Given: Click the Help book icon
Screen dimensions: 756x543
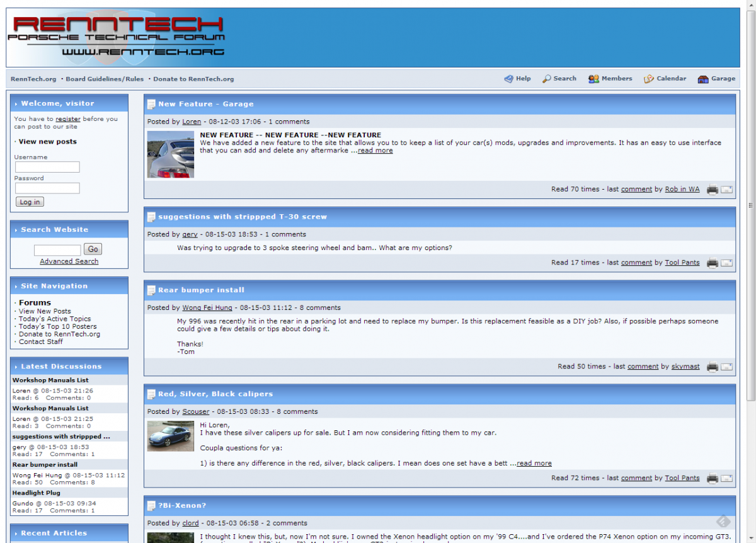Looking at the screenshot, I should pyautogui.click(x=509, y=79).
